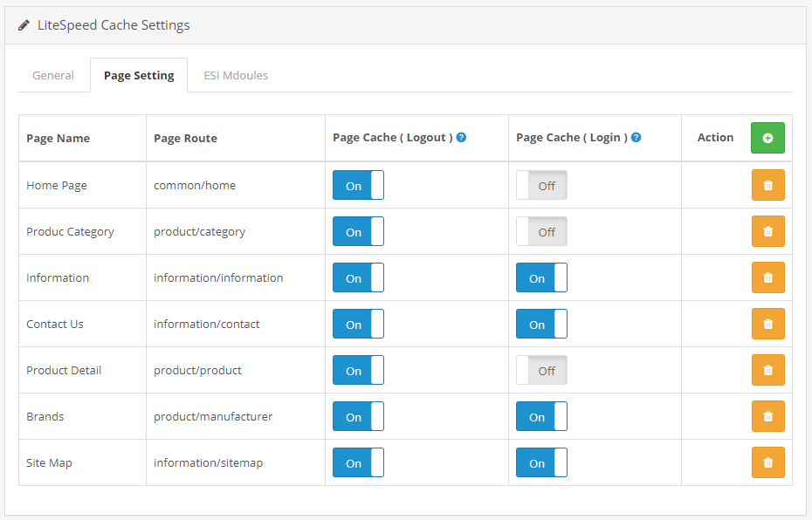Delete the Produc Category row
Image resolution: width=812 pixels, height=520 pixels.
[767, 231]
